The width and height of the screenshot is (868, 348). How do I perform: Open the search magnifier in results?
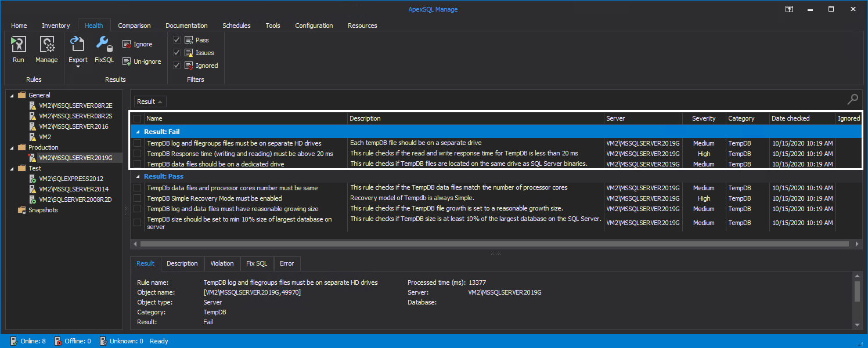(852, 100)
